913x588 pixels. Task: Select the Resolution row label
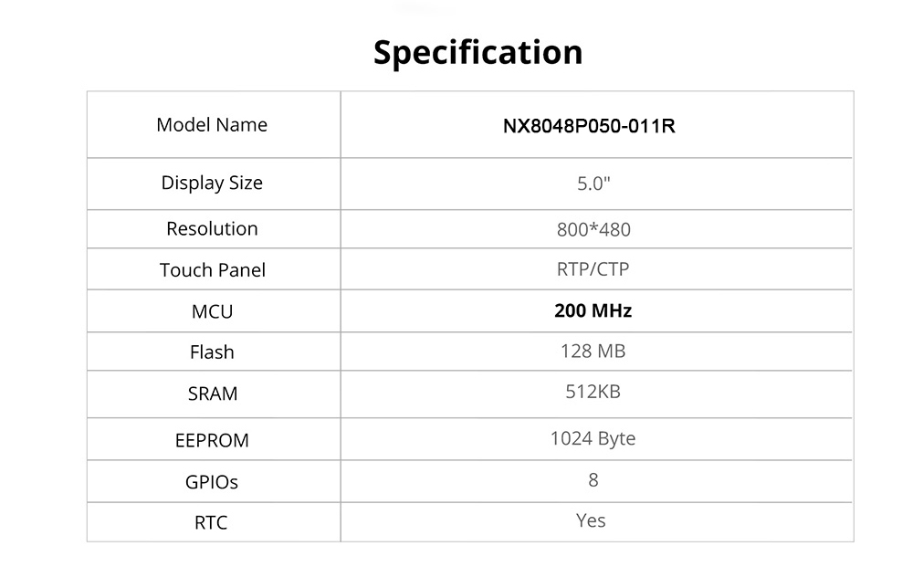[212, 228]
